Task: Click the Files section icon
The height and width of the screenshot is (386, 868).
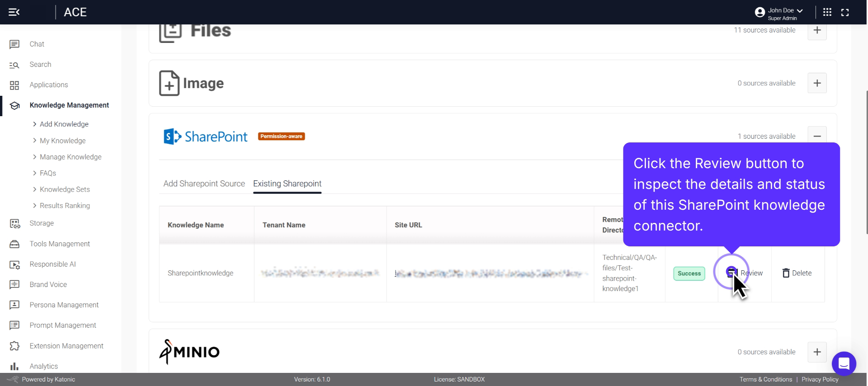Action: point(170,33)
